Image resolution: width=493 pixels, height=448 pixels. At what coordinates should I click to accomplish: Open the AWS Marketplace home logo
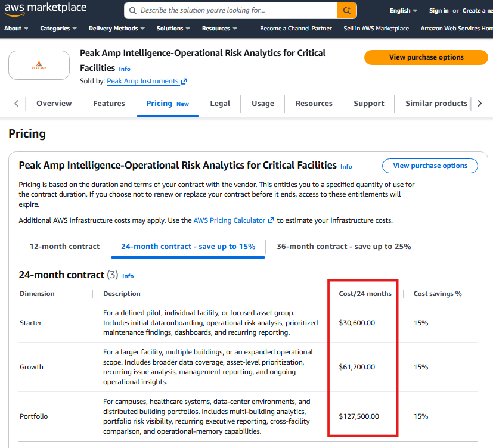(45, 9)
